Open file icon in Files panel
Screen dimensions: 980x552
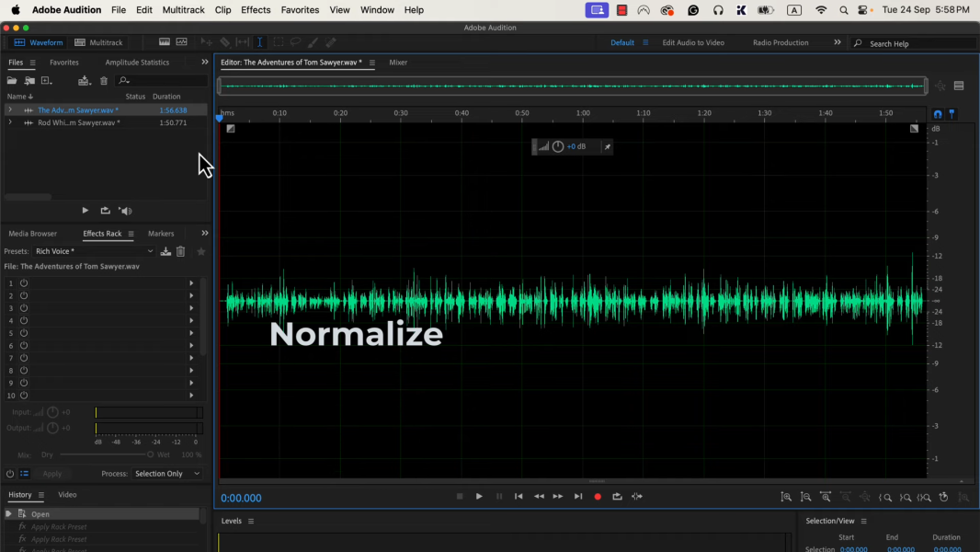coord(12,80)
